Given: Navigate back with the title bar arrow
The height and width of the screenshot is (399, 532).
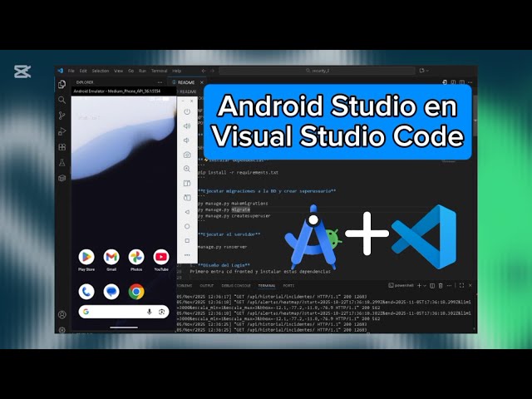Looking at the screenshot, I should tap(203, 71).
